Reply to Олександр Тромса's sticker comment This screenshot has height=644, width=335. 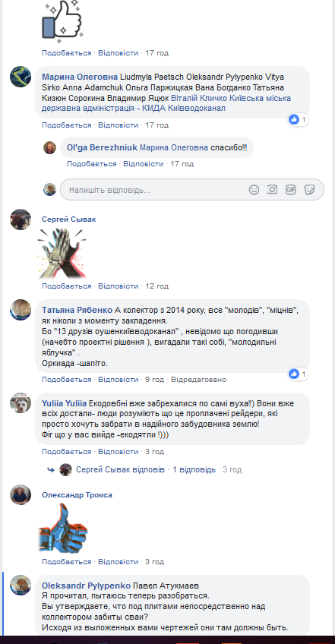coord(119,561)
